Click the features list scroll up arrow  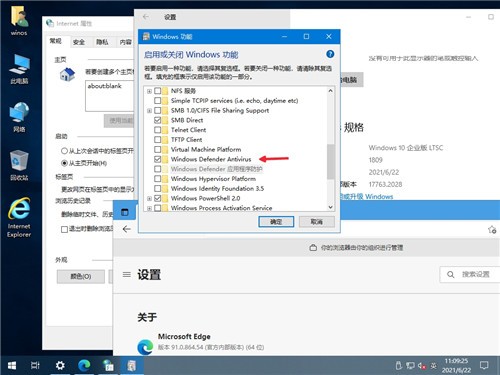330,90
